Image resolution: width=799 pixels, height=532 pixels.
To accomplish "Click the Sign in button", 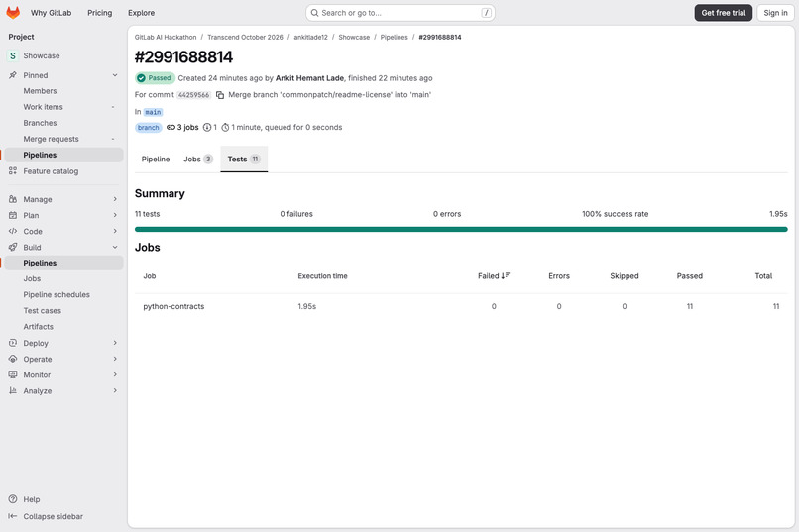I will click(x=775, y=13).
